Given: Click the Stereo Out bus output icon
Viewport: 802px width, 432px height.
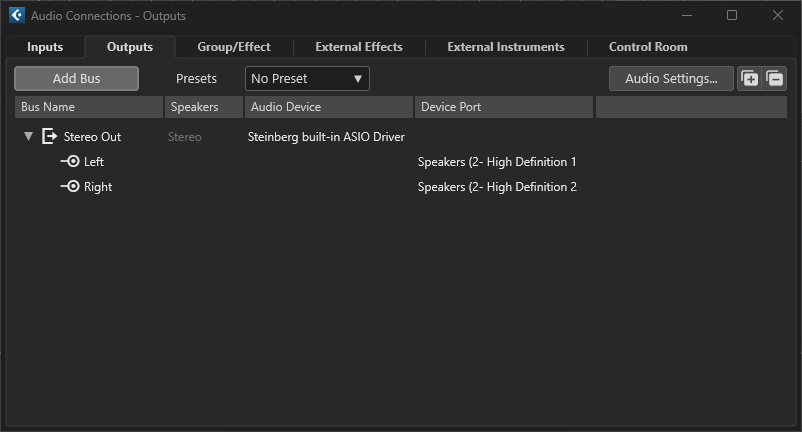Looking at the screenshot, I should [x=50, y=137].
